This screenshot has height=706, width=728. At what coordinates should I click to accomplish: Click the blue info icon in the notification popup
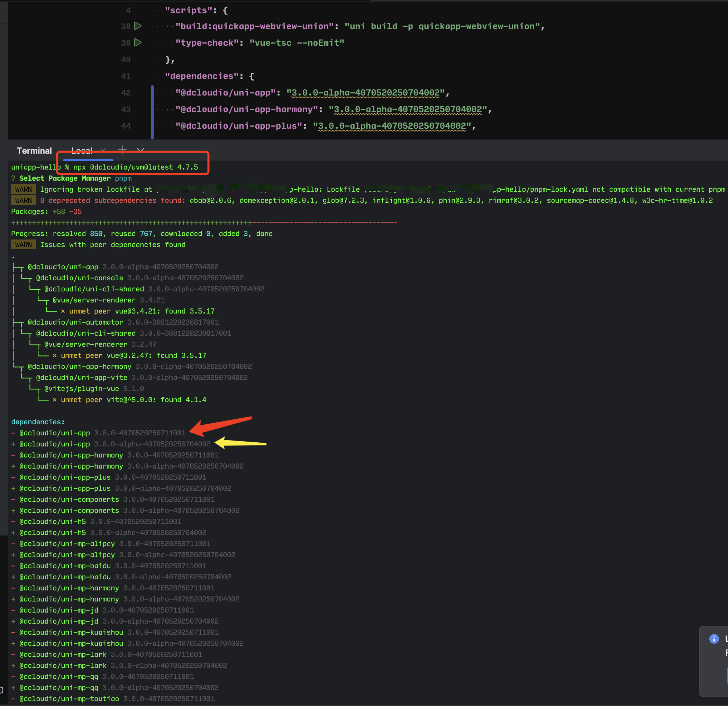coord(714,639)
